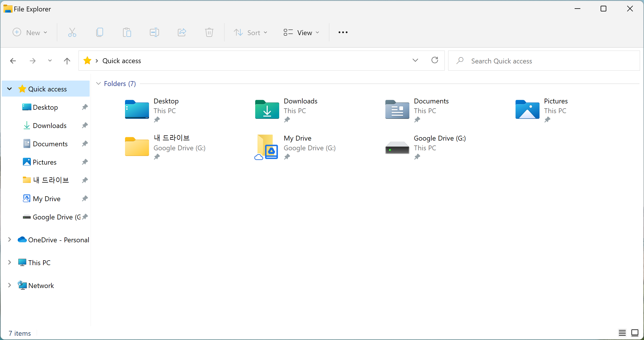Screen dimensions: 644x340
Task: Expand This PC tree node
Action: (x=9, y=262)
